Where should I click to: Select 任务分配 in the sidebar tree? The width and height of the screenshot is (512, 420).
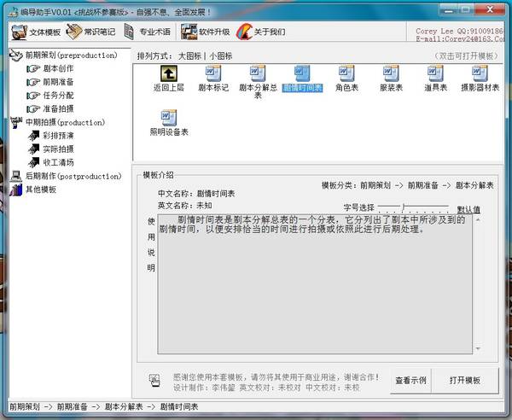pyautogui.click(x=58, y=96)
